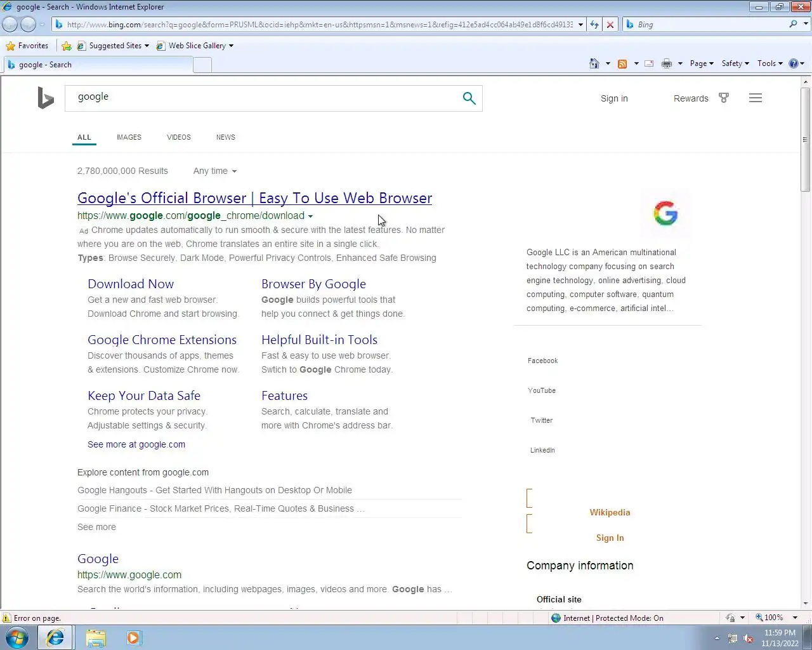Stop loading with the red X icon
This screenshot has width=812, height=650.
point(610,25)
